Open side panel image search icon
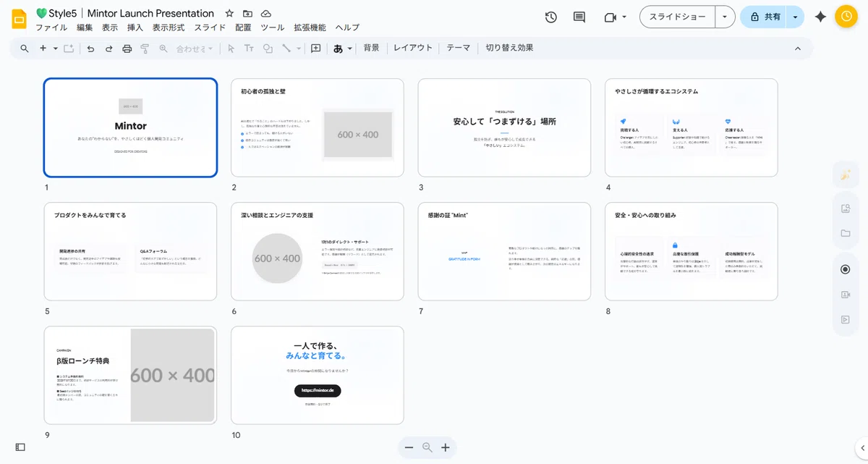Image resolution: width=868 pixels, height=464 pixels. [x=845, y=209]
